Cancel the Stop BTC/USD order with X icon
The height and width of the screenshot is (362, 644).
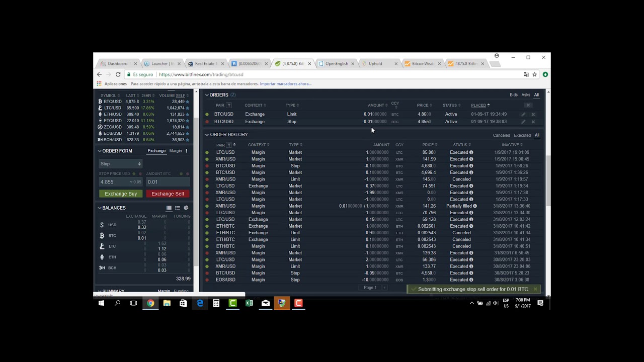pyautogui.click(x=533, y=122)
